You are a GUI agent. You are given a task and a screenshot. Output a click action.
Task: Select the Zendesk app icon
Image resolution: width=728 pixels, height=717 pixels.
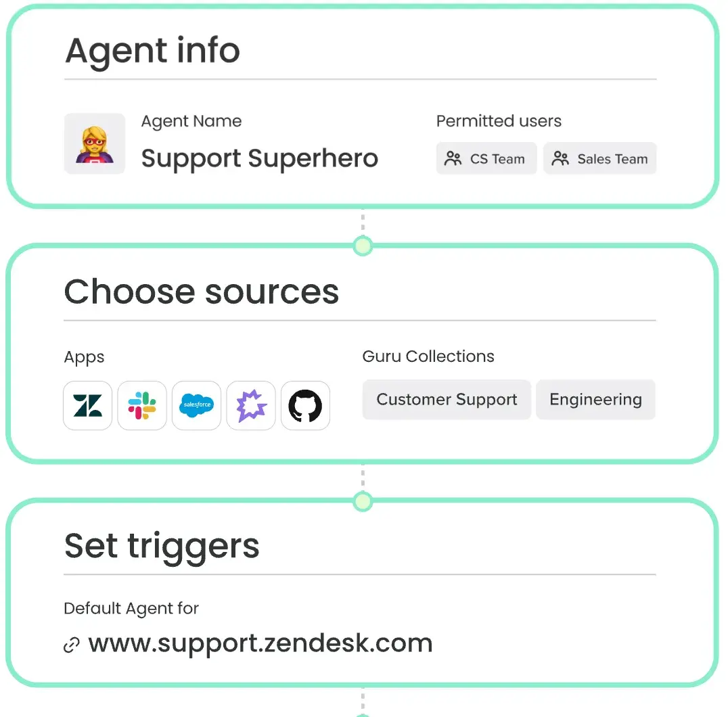coord(87,405)
